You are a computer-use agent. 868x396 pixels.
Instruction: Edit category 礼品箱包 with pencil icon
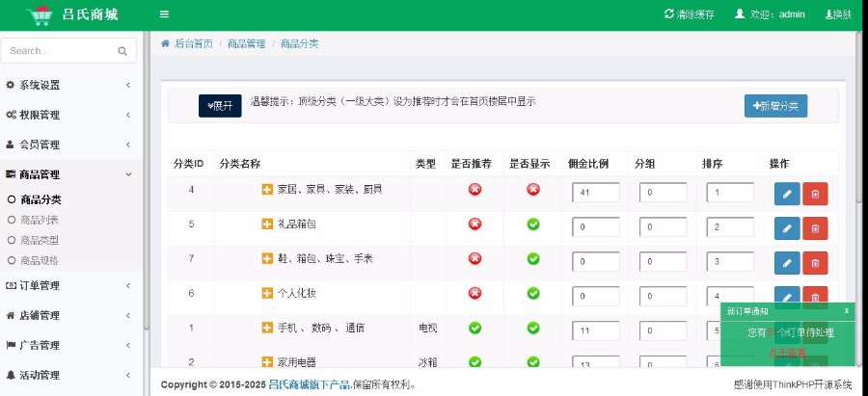click(x=787, y=228)
